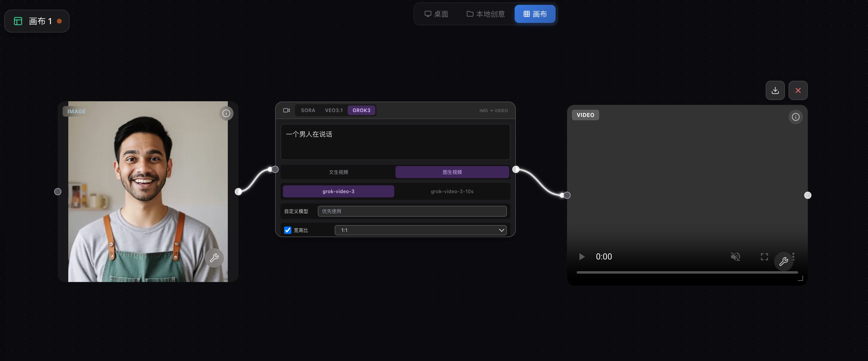Click wrench tool icon on image node
This screenshot has height=361, width=868.
coord(214,258)
